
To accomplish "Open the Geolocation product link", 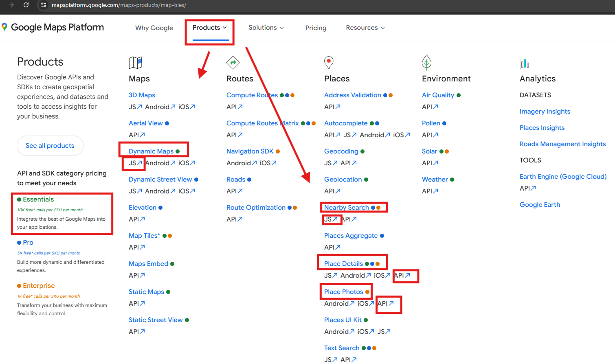I will (343, 179).
